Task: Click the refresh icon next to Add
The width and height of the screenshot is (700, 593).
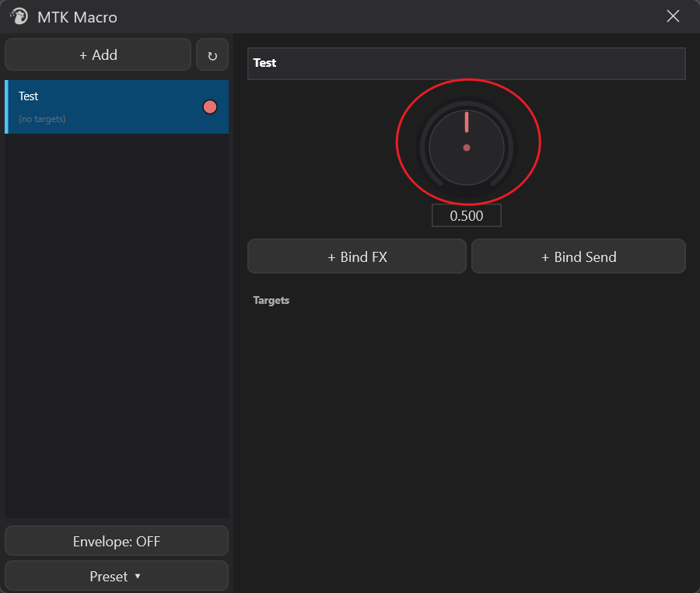Action: pyautogui.click(x=212, y=55)
